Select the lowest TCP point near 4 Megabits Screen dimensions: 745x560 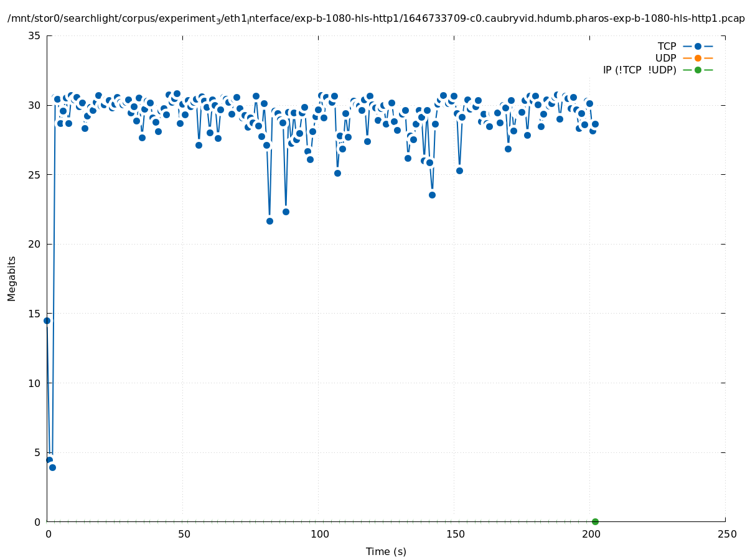[x=52, y=467]
